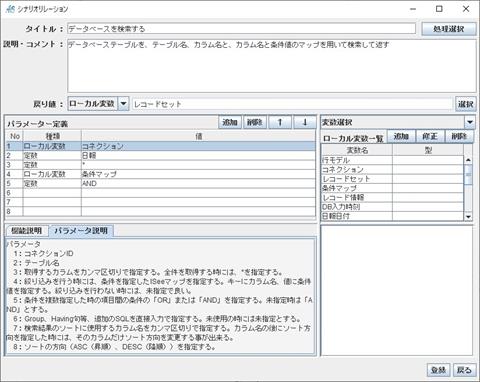Click the 選択 button beside 戻り値

click(x=465, y=104)
